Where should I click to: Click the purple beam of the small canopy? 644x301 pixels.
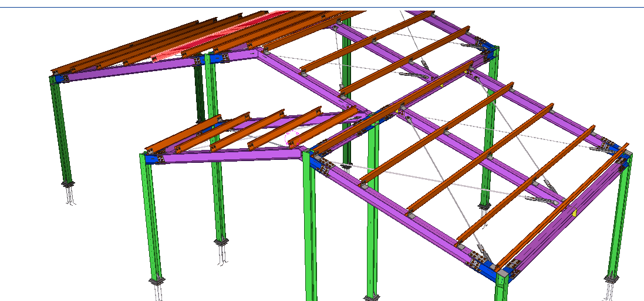pos(229,155)
